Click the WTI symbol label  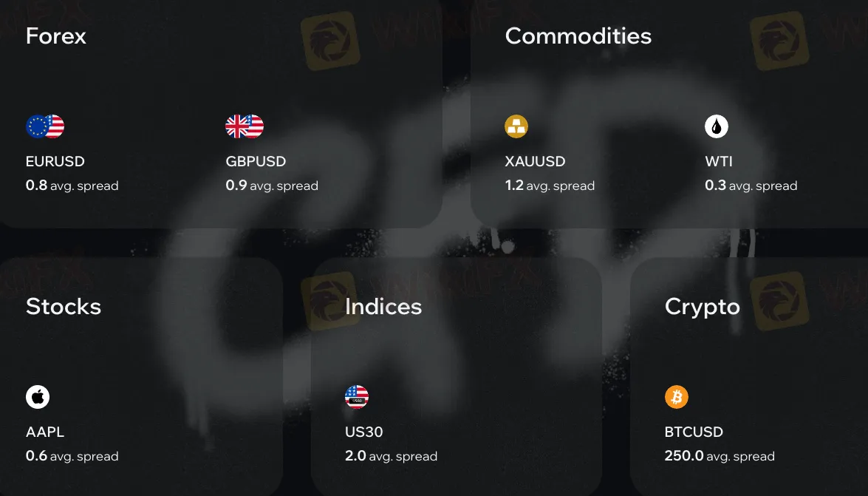click(719, 161)
